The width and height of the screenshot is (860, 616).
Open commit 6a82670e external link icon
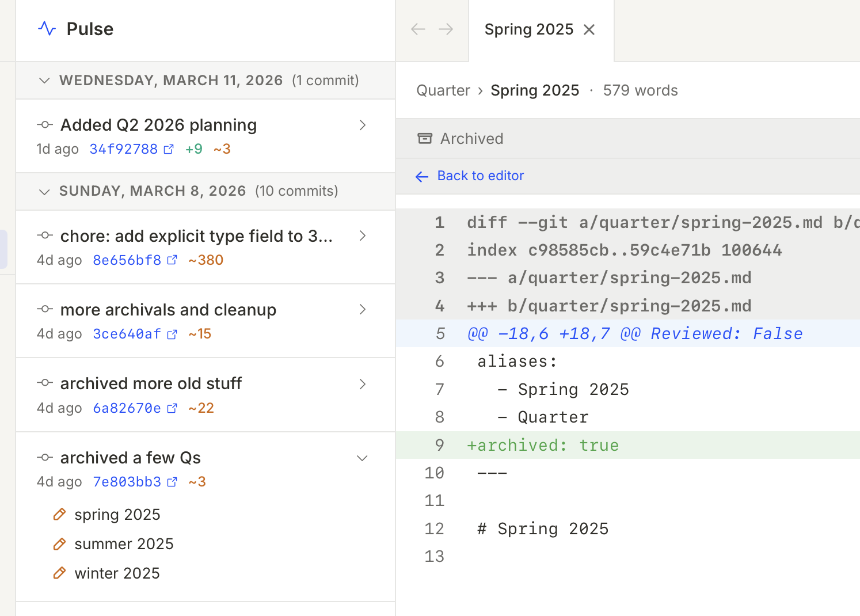coord(172,408)
